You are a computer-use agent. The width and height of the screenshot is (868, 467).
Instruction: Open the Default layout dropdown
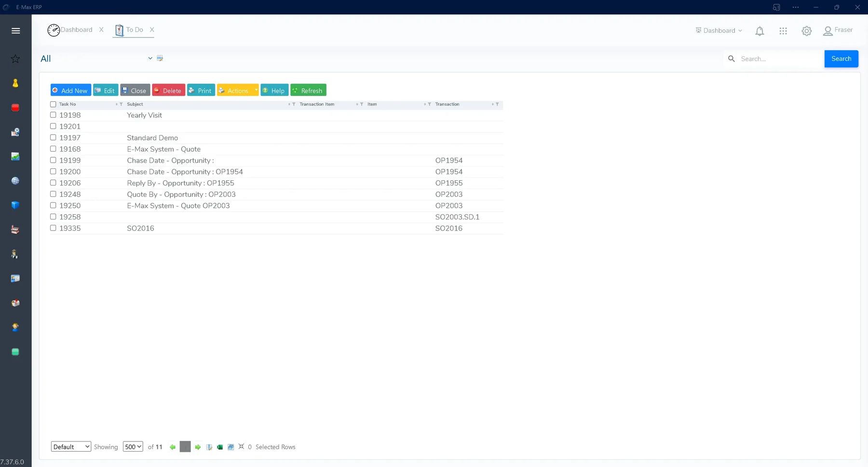point(71,447)
